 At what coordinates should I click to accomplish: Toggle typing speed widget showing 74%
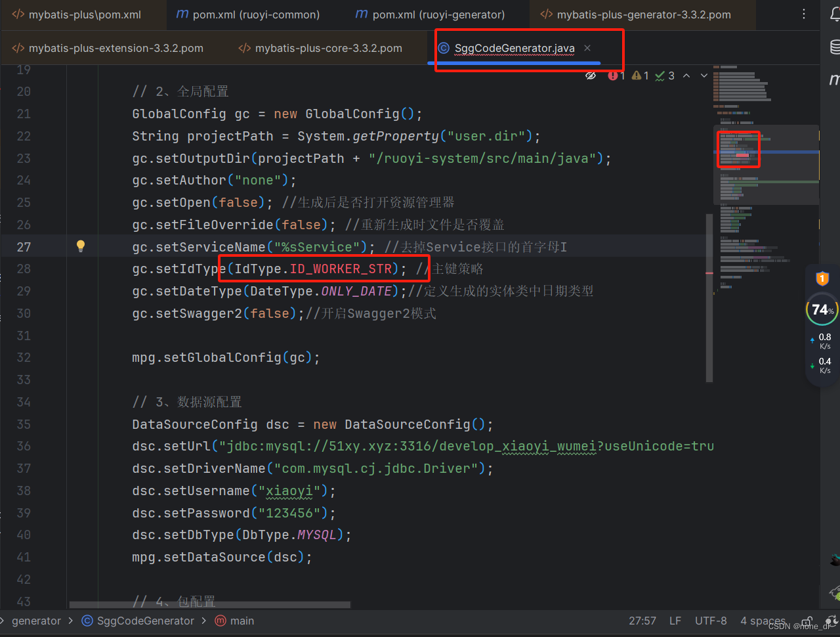(x=822, y=309)
